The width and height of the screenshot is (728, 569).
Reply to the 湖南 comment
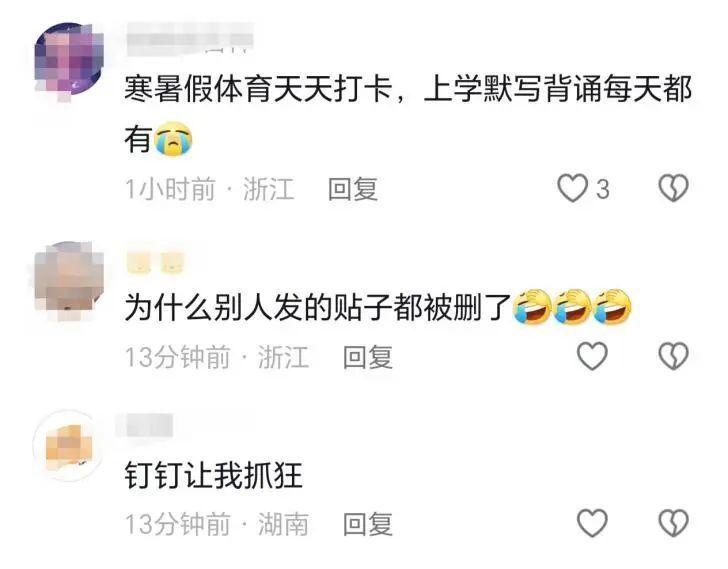pos(368,524)
